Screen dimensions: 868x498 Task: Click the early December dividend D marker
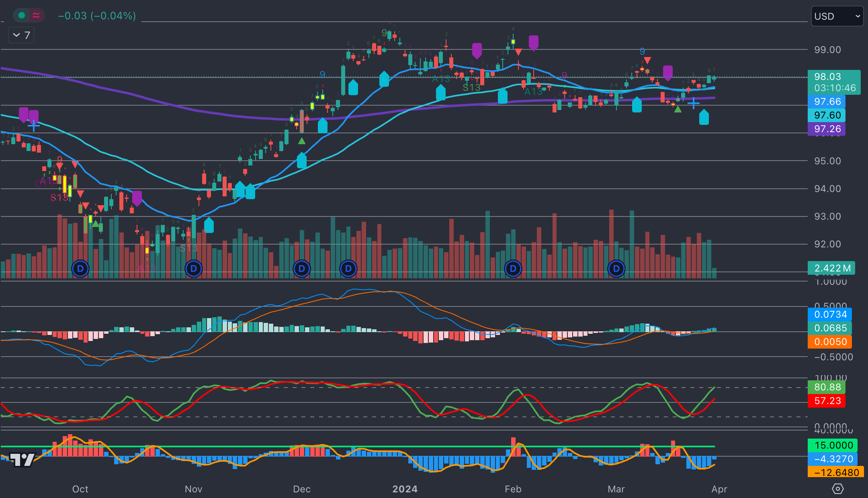coord(302,269)
